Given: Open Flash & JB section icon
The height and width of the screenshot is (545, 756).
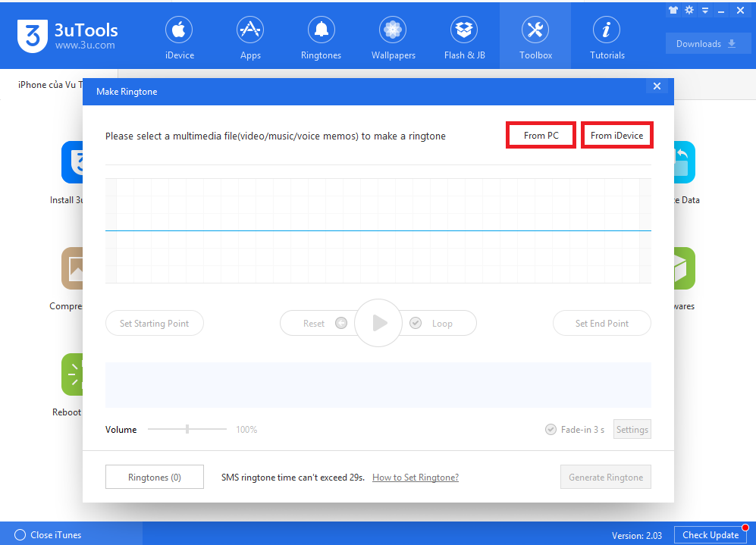Looking at the screenshot, I should coord(464,30).
